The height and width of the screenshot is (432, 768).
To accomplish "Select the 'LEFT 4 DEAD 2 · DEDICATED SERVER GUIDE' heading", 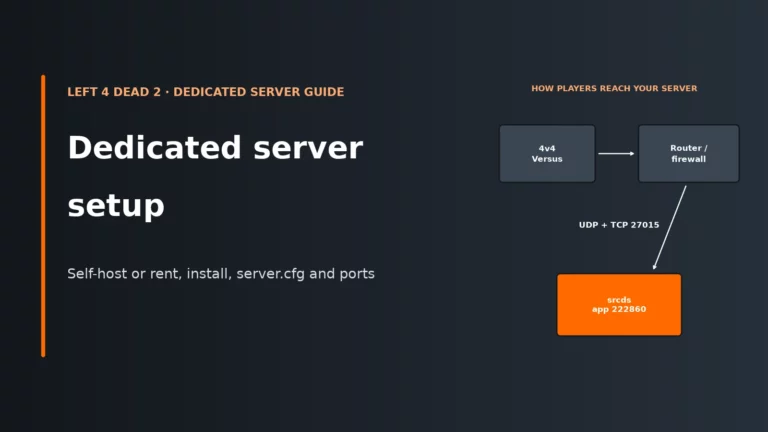I will 206,92.
